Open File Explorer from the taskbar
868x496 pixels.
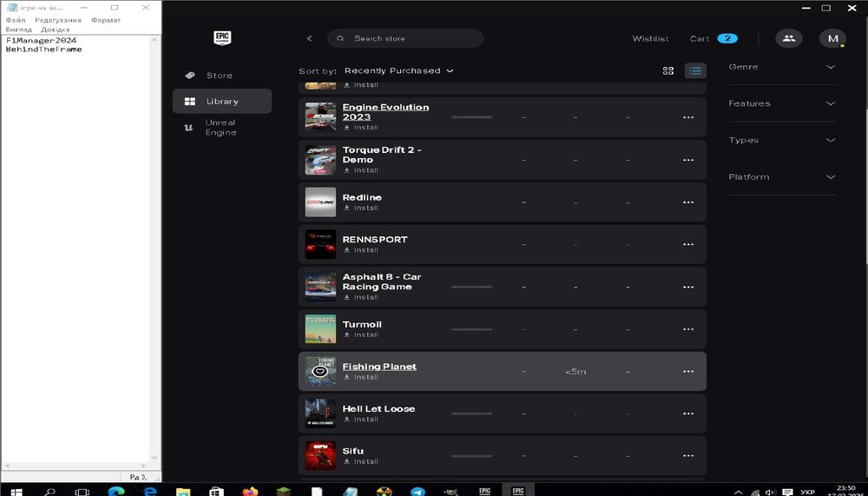pyautogui.click(x=183, y=492)
